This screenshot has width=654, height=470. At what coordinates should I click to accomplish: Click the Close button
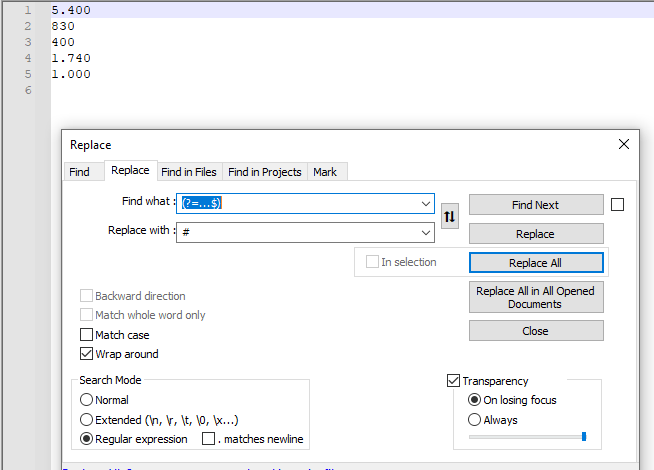(x=536, y=331)
